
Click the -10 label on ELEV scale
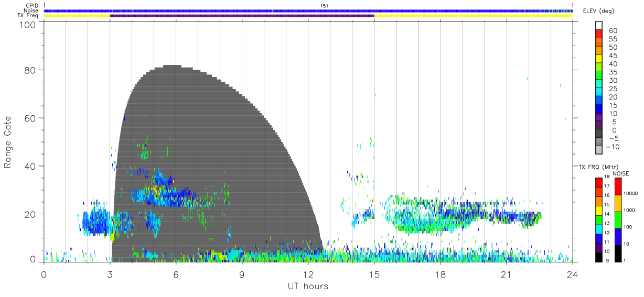pos(612,147)
